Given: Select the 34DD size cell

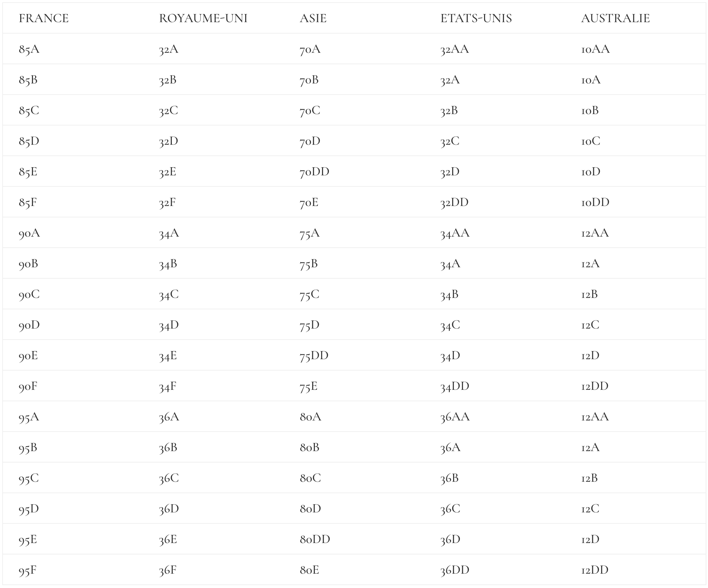Looking at the screenshot, I should [x=454, y=386].
